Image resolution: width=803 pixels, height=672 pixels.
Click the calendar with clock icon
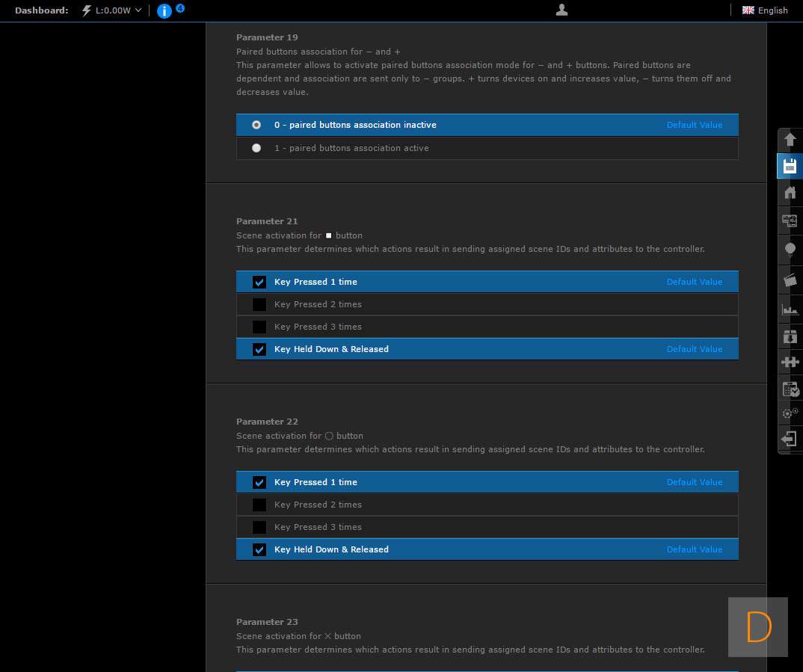[x=790, y=389]
